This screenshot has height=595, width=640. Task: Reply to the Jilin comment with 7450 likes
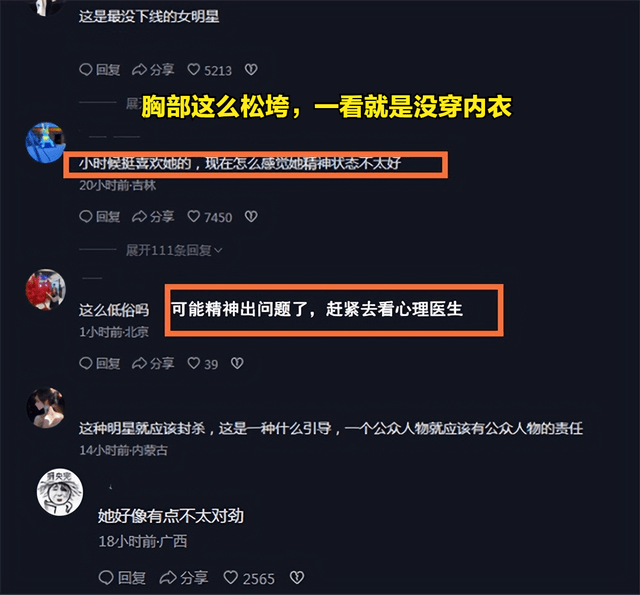(100, 217)
